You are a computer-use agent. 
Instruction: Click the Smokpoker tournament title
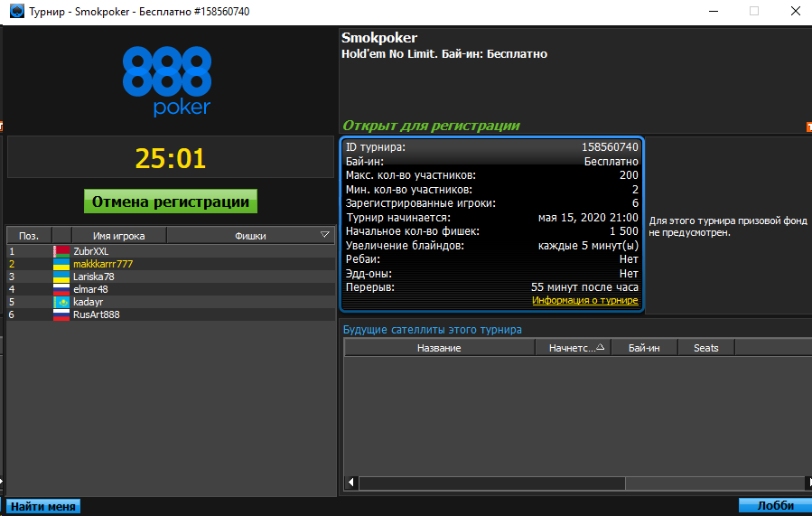coord(379,38)
